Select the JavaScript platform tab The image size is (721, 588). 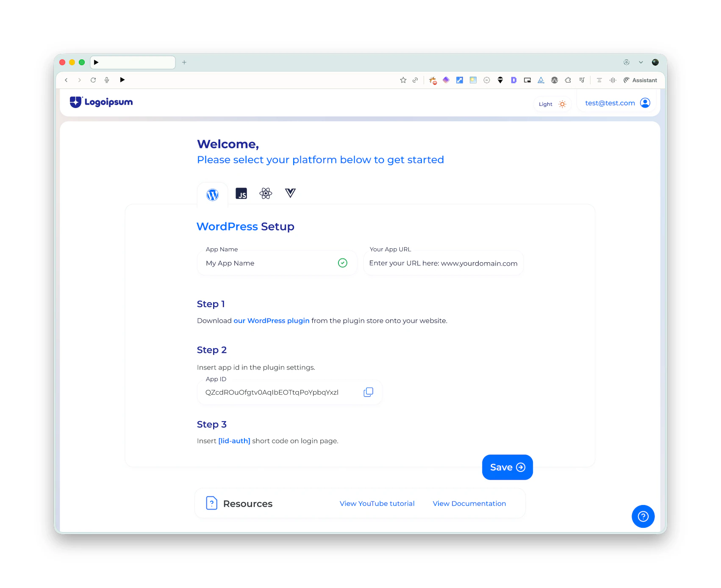point(241,194)
